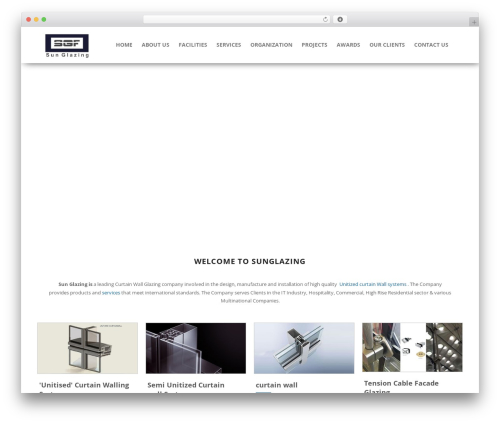500x423 pixels.
Task: Minimize the window with the yellow button
Action: (x=36, y=20)
